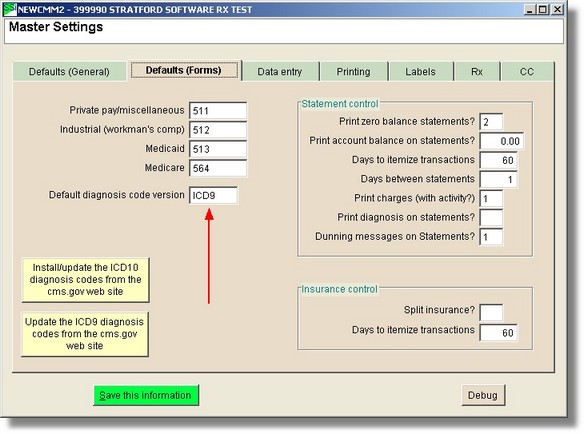Open the Data entry tab
The height and width of the screenshot is (434, 584).
280,72
